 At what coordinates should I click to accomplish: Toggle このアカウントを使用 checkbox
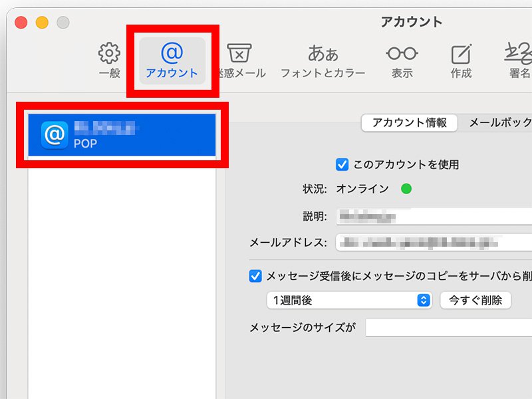point(342,164)
